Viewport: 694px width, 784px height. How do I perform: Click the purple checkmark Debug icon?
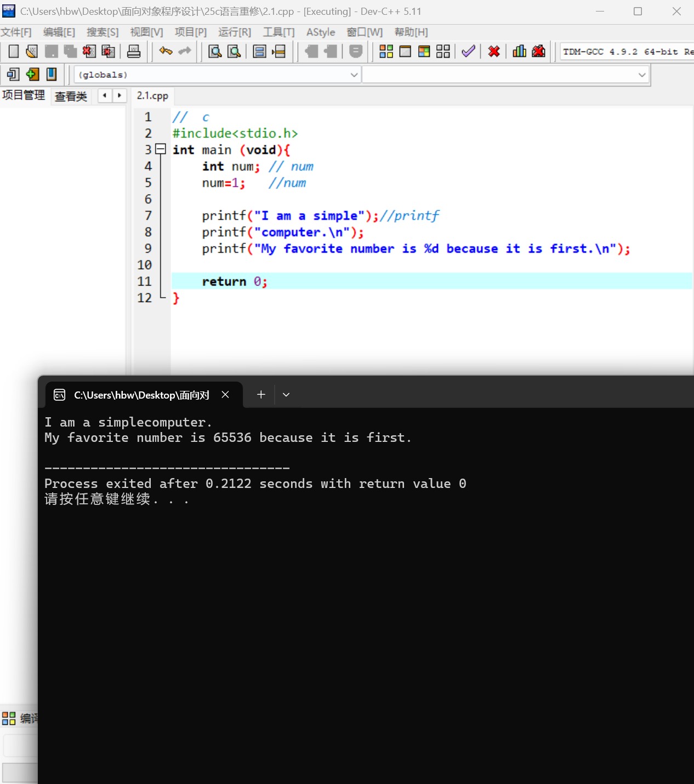(468, 52)
